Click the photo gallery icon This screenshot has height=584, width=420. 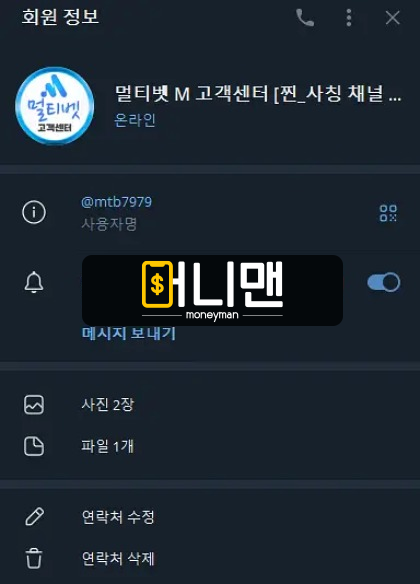[34, 405]
